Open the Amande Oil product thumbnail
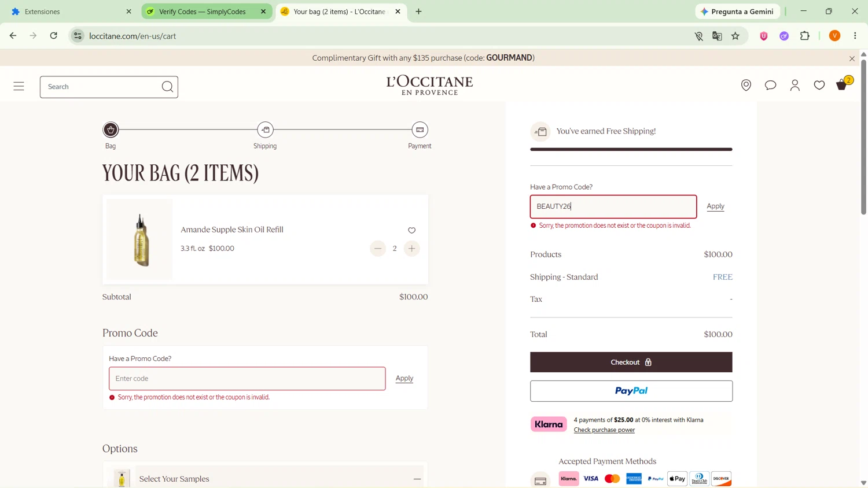Image resolution: width=868 pixels, height=488 pixels. click(x=139, y=239)
